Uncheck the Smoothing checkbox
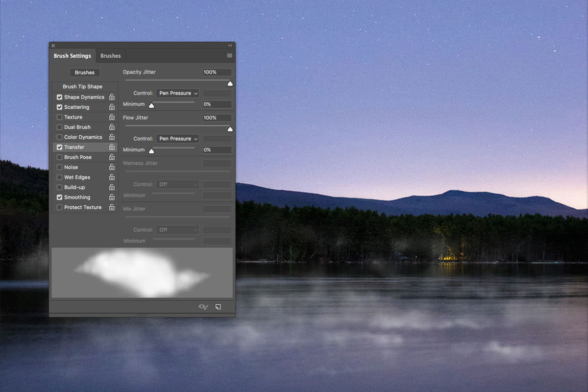588x392 pixels. (59, 197)
